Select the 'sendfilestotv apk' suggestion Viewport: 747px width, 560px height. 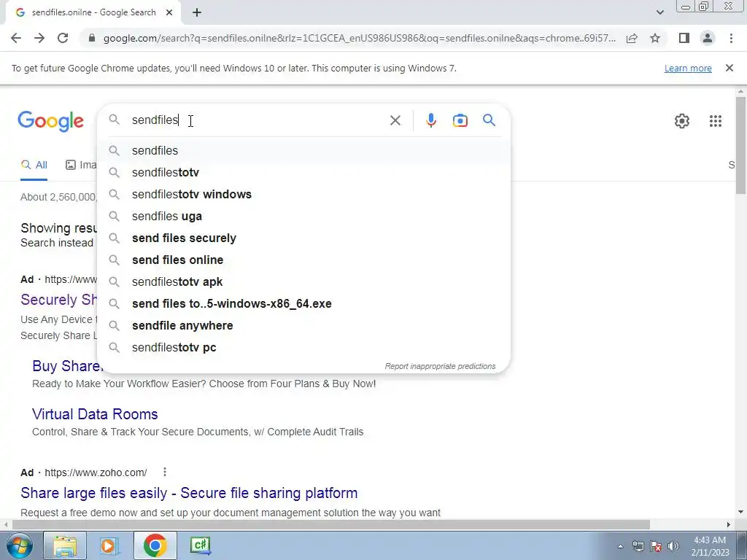coord(303,282)
